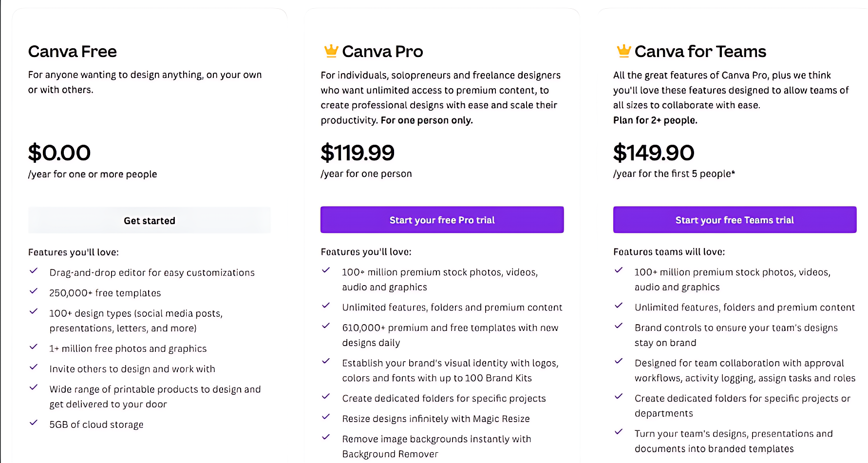This screenshot has height=463, width=868.
Task: Click the checkmark next to "100+ design types"
Action: coord(34,311)
